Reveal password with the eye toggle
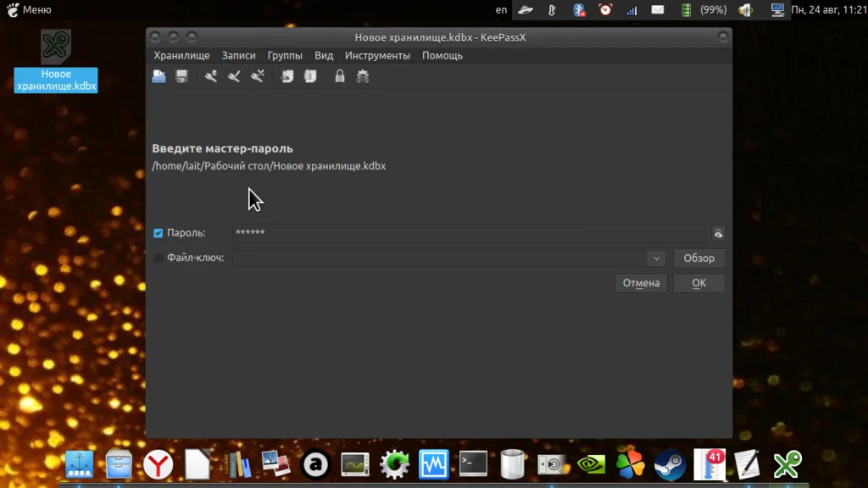The image size is (868, 488). pos(718,234)
